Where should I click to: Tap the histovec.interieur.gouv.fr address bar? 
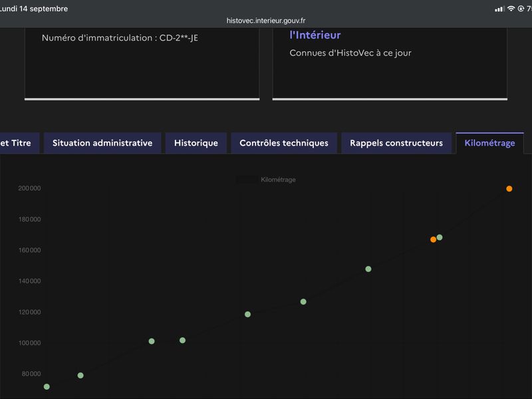pos(266,21)
